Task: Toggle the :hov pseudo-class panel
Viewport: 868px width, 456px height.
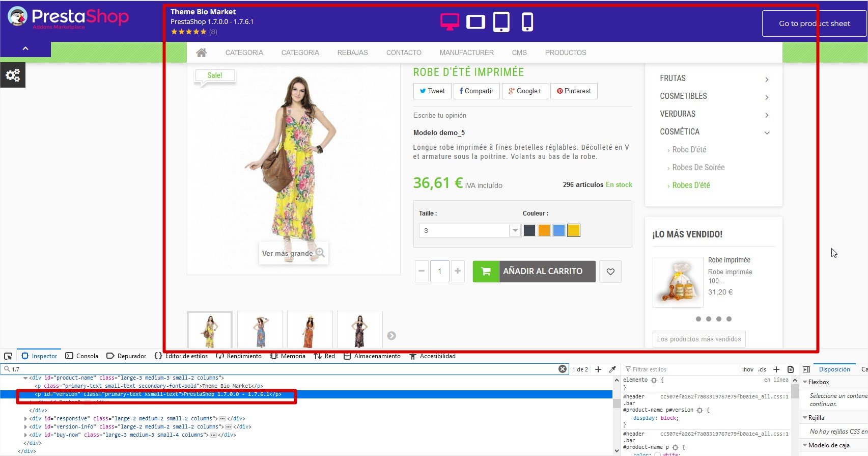Action: [x=747, y=369]
